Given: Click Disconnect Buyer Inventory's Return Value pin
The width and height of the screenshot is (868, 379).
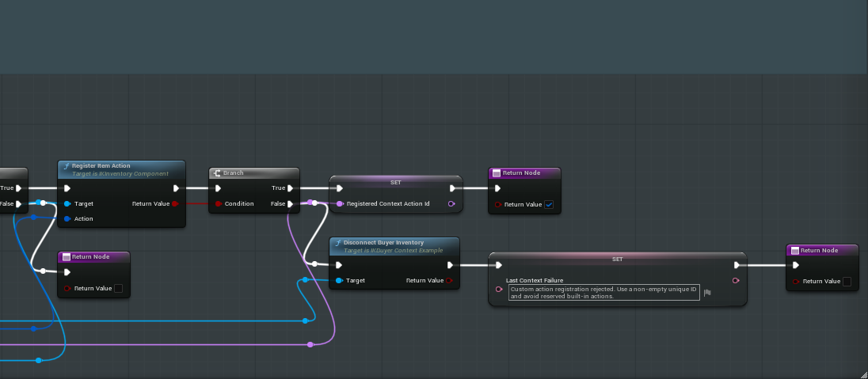Looking at the screenshot, I should click(449, 281).
